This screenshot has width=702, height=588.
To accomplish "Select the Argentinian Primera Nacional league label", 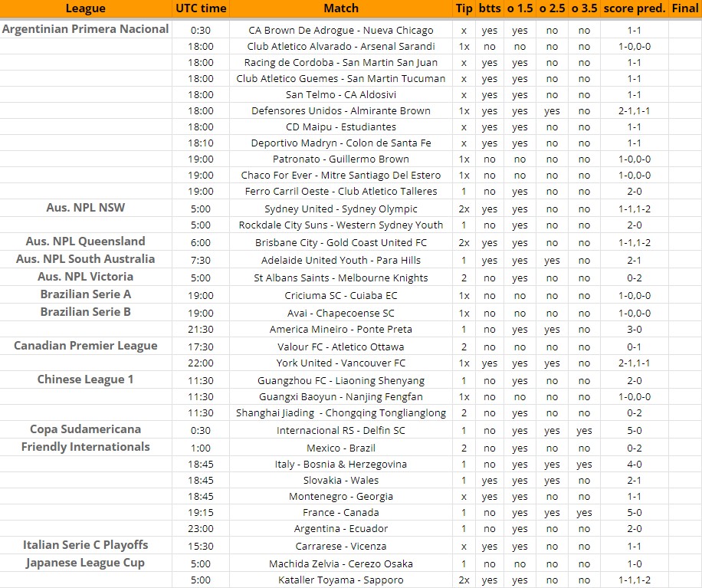I will tap(86, 29).
